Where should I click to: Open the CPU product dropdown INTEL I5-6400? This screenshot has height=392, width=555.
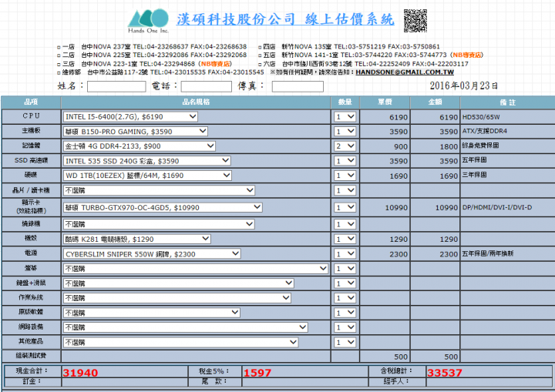tap(130, 117)
